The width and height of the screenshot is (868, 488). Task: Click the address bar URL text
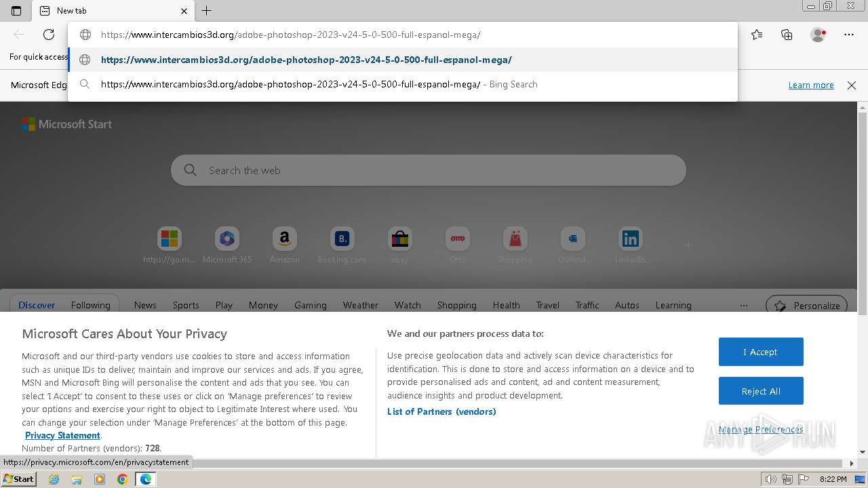click(291, 35)
